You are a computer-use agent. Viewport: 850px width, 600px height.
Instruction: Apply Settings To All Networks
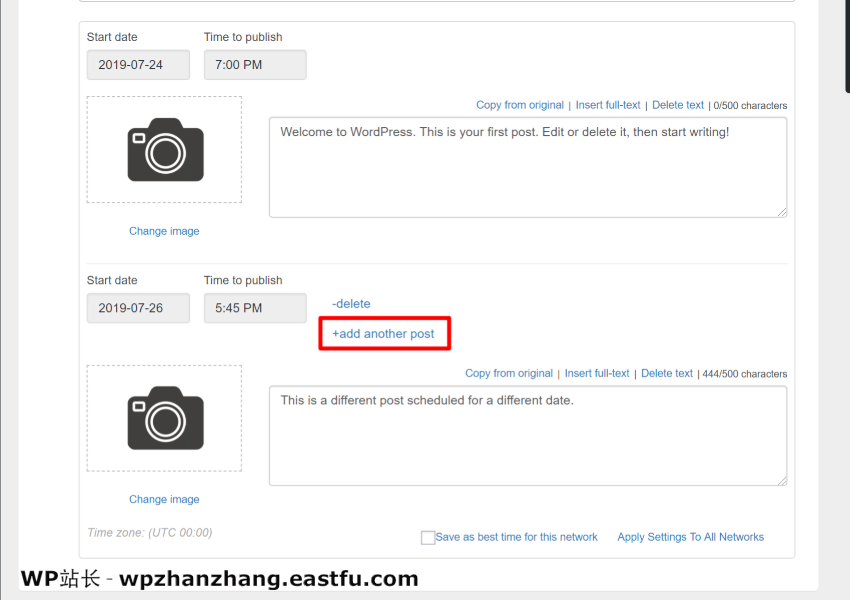pos(690,537)
